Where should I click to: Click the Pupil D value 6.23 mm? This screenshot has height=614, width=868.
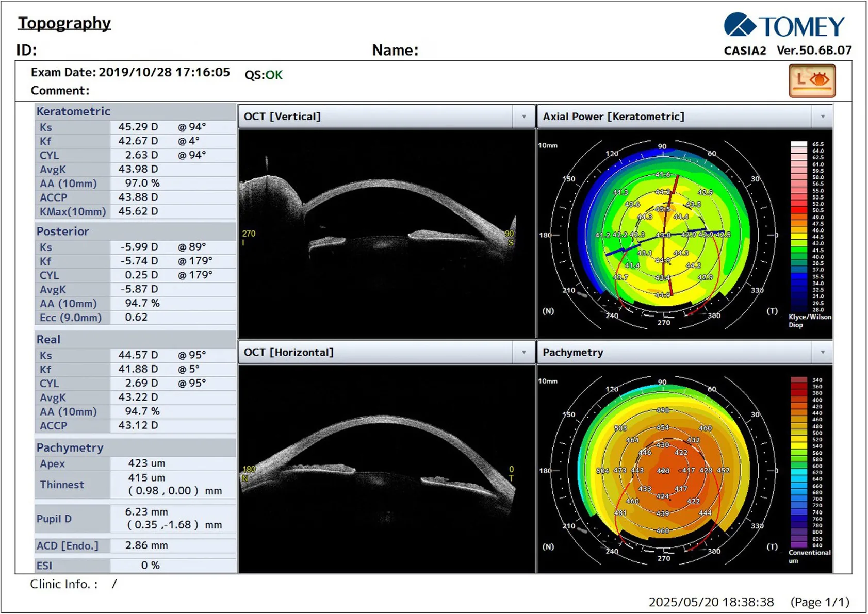pyautogui.click(x=147, y=512)
